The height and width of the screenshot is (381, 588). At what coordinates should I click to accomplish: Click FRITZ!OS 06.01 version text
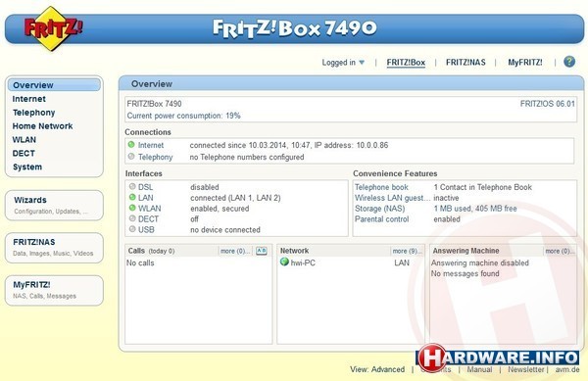tap(548, 104)
